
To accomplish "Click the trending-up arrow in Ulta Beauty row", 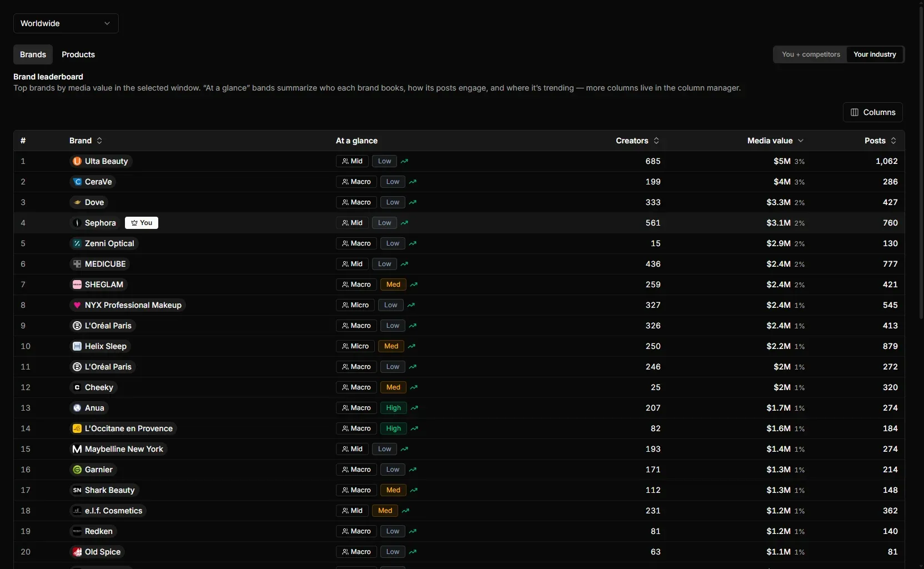I will coord(404,161).
